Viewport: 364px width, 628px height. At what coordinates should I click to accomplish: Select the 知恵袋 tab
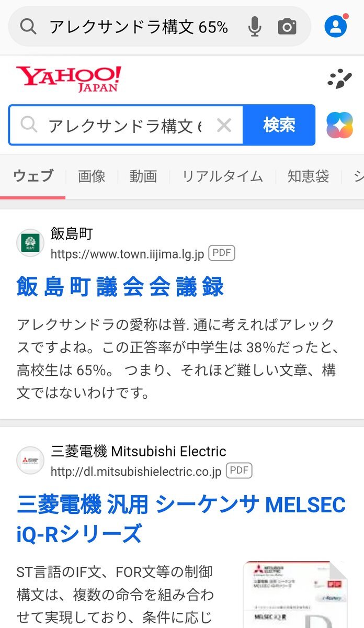308,176
